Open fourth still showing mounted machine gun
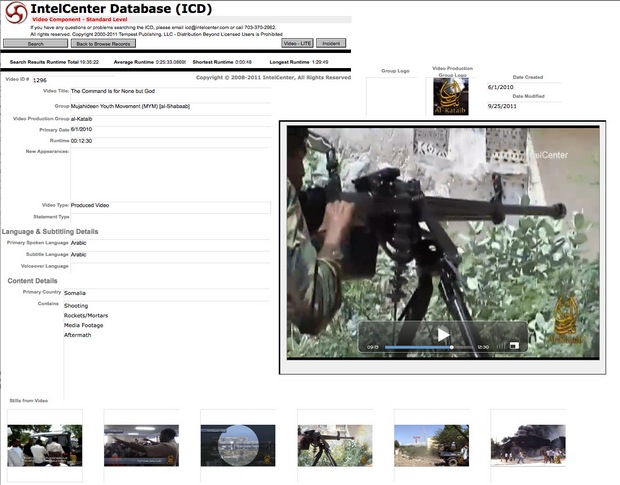The height and width of the screenshot is (485, 620). coord(335,445)
